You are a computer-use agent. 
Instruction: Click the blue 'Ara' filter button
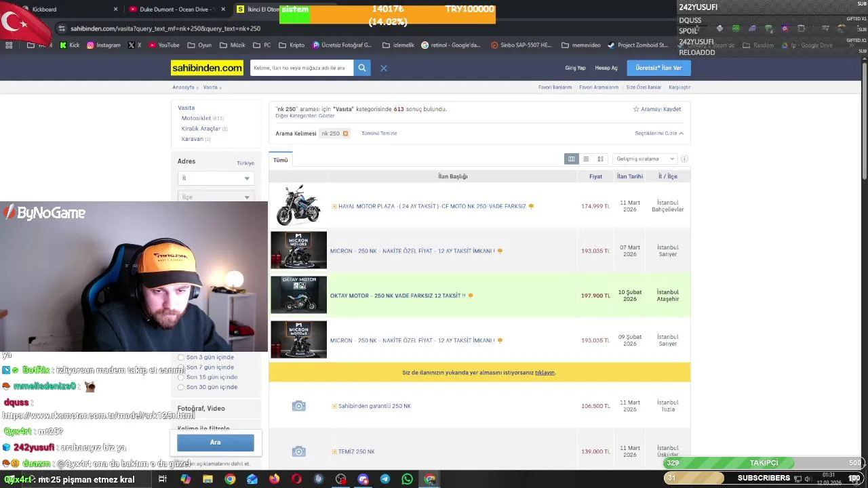[216, 443]
